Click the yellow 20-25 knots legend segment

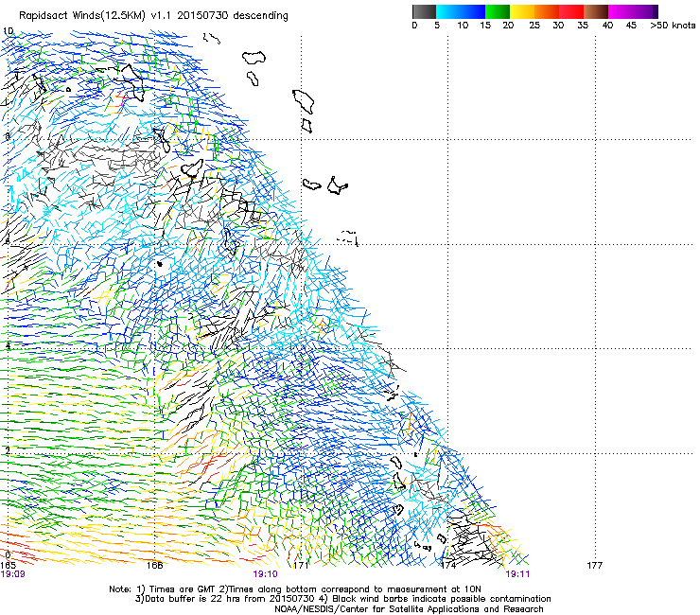point(522,11)
